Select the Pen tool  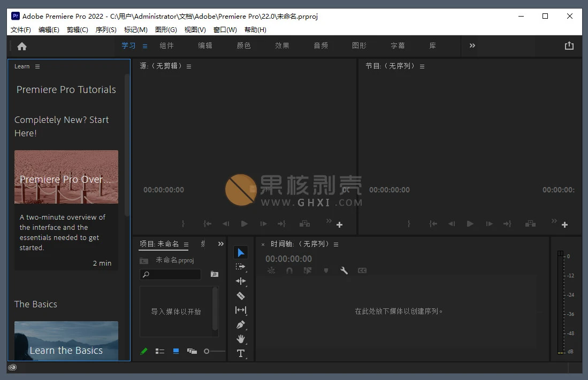241,324
